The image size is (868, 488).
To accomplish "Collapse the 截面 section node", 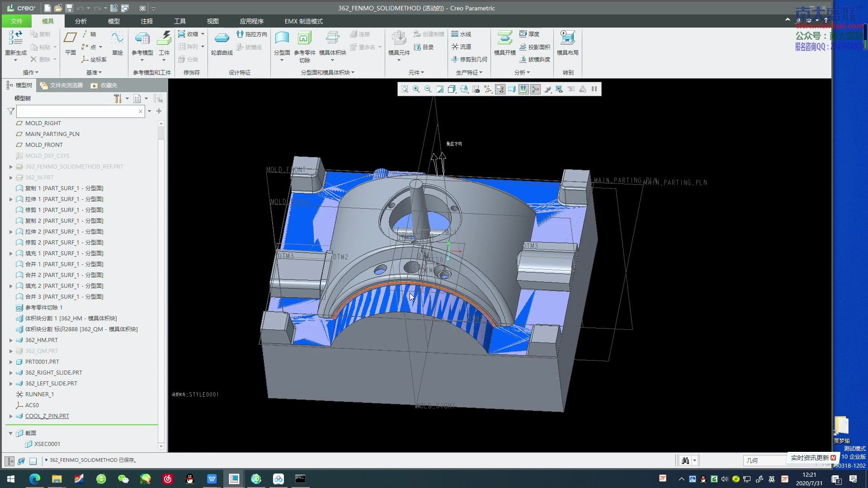I will pyautogui.click(x=11, y=433).
